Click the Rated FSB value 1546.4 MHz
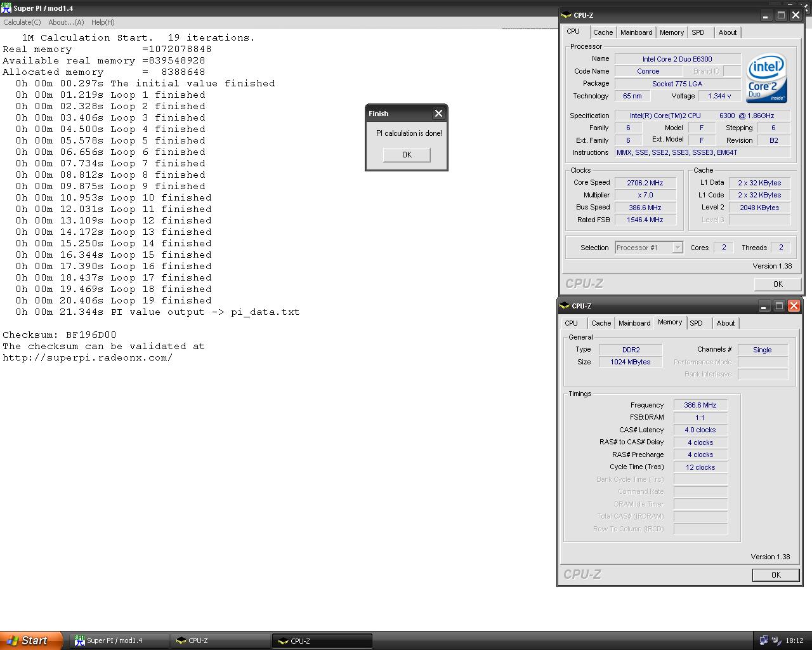This screenshot has width=812, height=650. pos(645,220)
